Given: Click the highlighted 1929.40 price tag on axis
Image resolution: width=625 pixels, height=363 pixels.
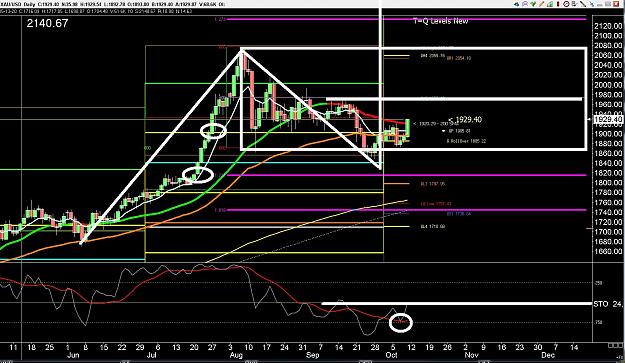Looking at the screenshot, I should coord(608,120).
